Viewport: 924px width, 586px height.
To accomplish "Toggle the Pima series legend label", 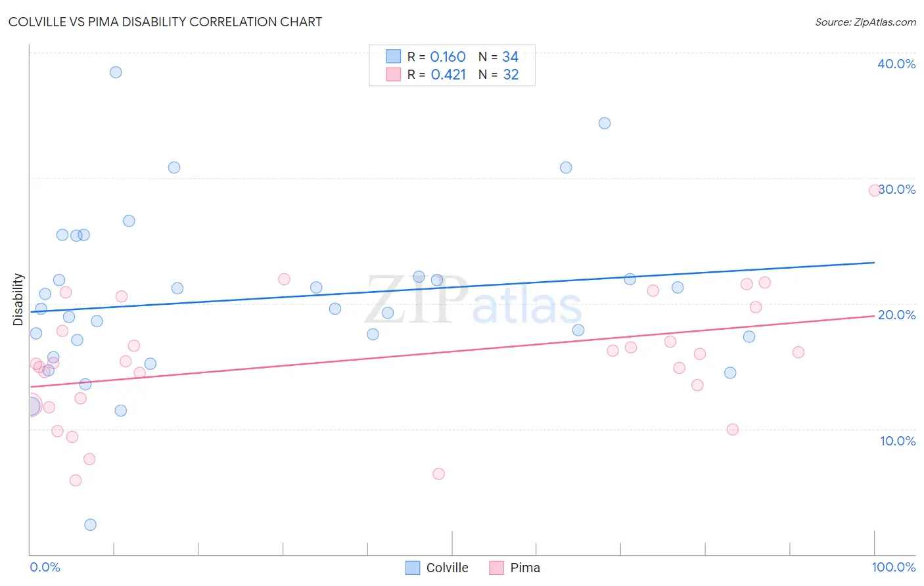I will point(525,568).
